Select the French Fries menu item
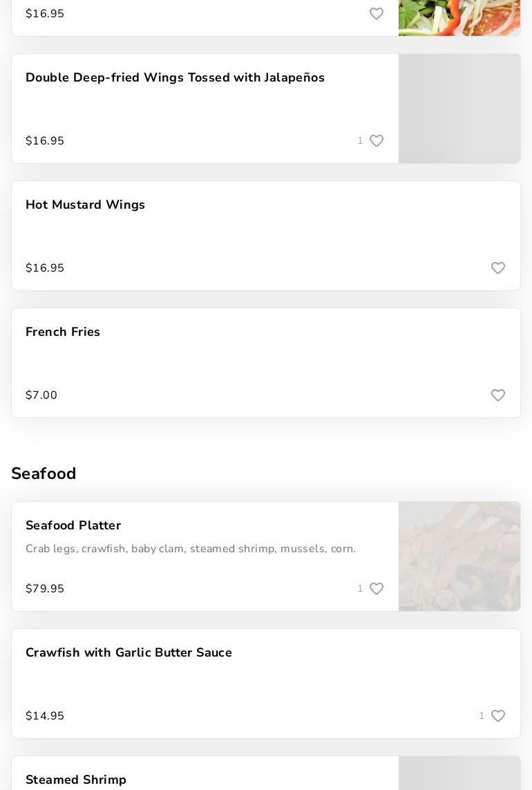Image resolution: width=532 pixels, height=790 pixels. 63,332
